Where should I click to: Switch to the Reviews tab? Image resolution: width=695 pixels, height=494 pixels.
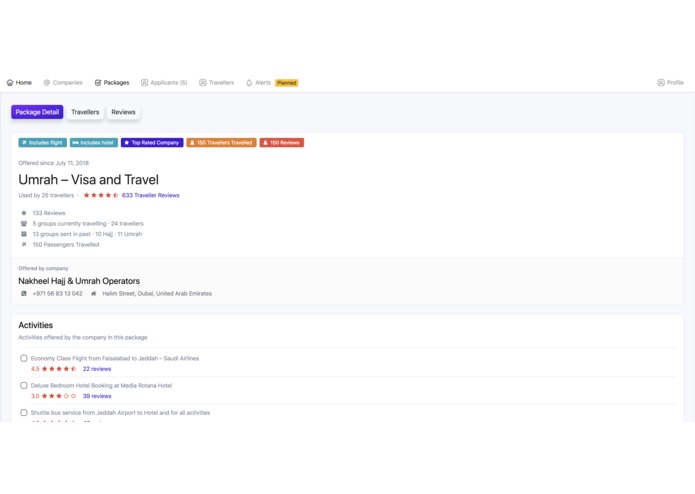tap(123, 112)
